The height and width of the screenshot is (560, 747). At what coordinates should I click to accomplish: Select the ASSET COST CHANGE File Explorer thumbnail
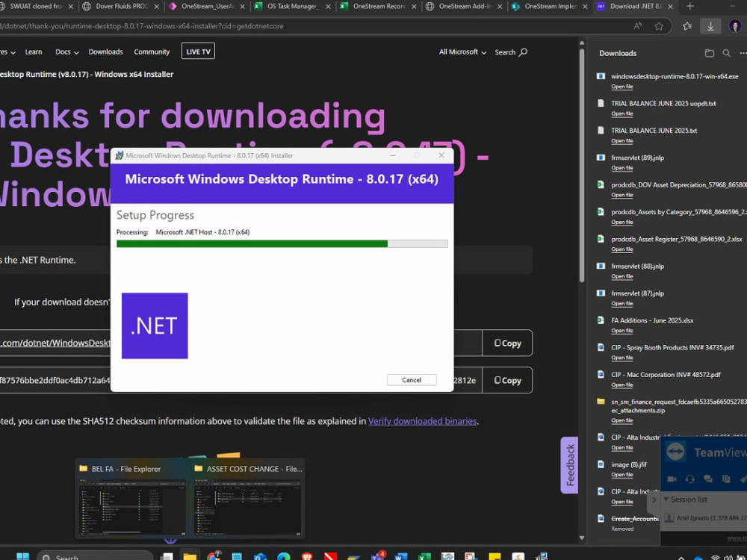(x=248, y=499)
